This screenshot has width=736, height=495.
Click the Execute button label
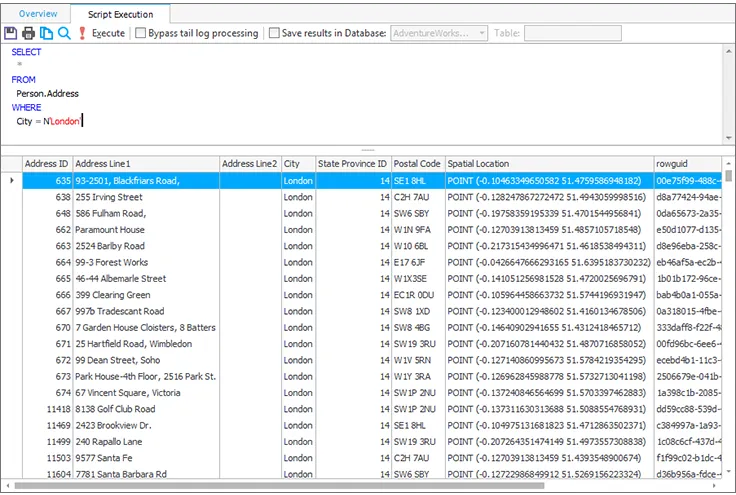(108, 33)
